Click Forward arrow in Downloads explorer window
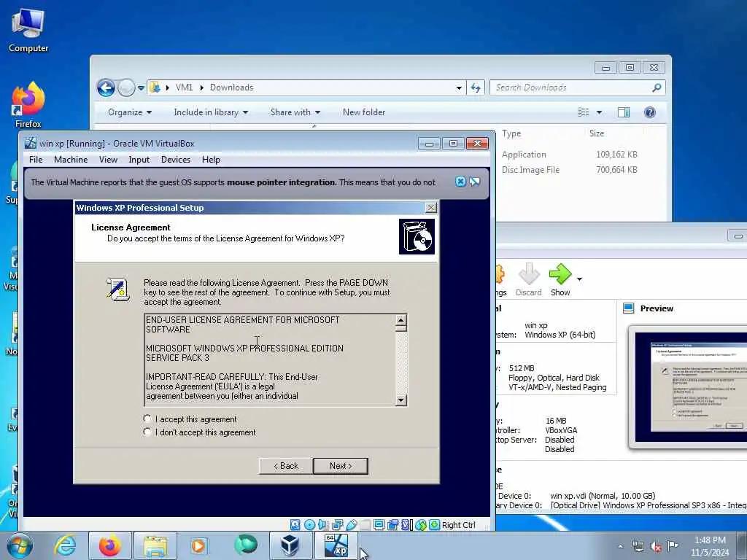 coord(126,87)
